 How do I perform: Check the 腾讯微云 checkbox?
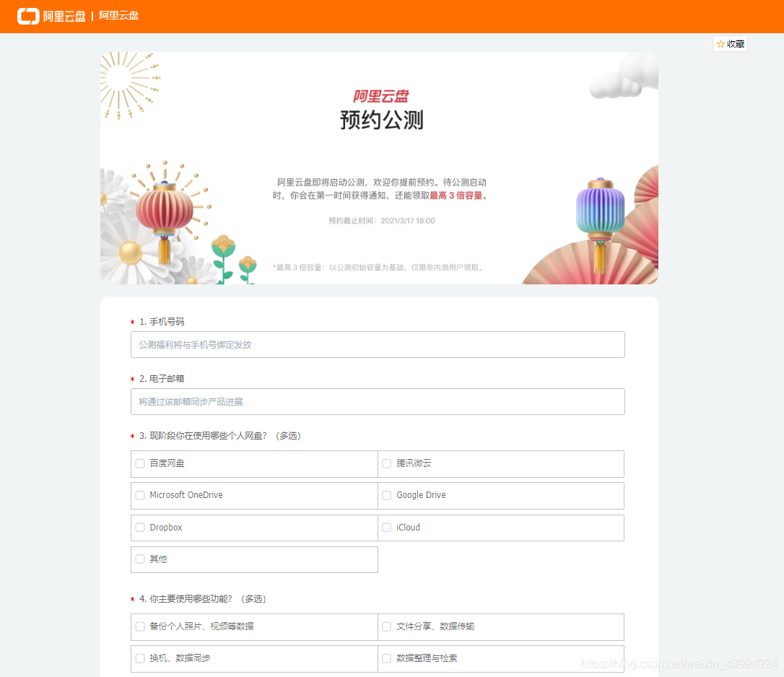tap(386, 463)
